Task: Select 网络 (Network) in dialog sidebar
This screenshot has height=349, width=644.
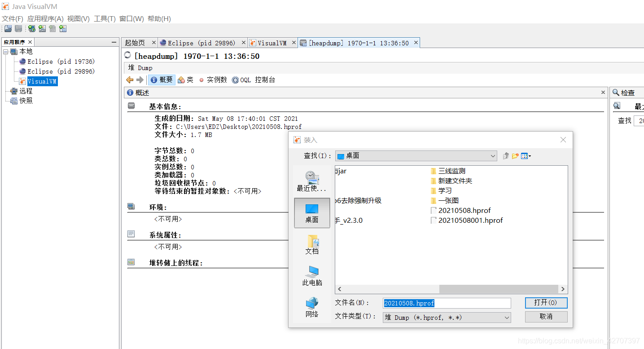Action: click(x=312, y=307)
